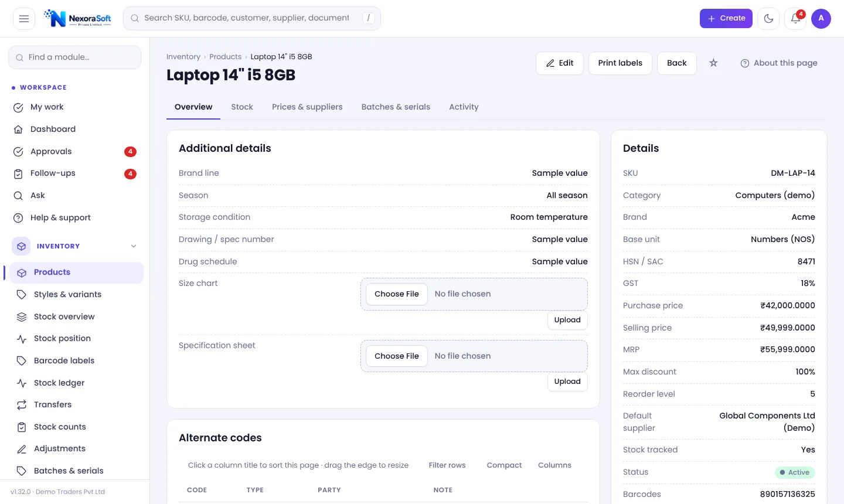Click the Inventory cube icon
The width and height of the screenshot is (844, 504).
pyautogui.click(x=21, y=247)
